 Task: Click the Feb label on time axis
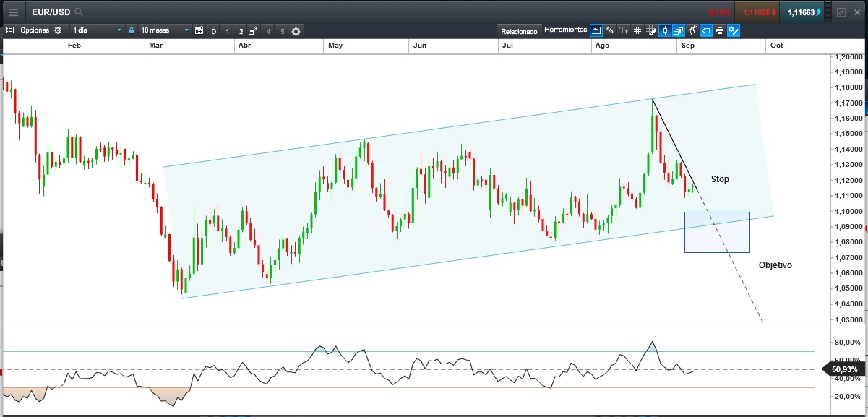[x=74, y=45]
